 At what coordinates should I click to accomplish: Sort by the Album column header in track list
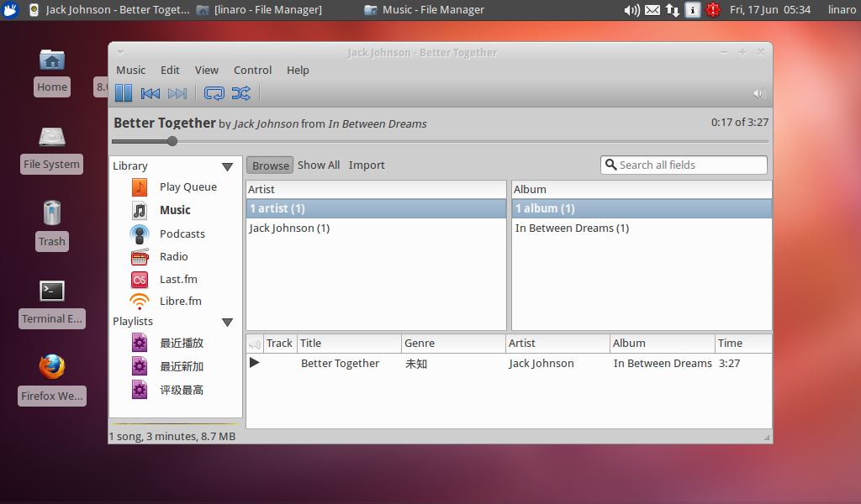tap(663, 344)
